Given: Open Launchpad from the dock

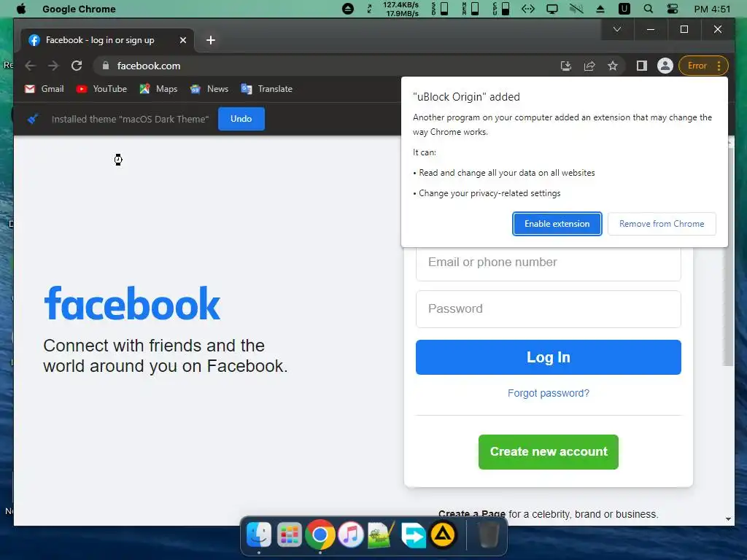Looking at the screenshot, I should coord(289,535).
